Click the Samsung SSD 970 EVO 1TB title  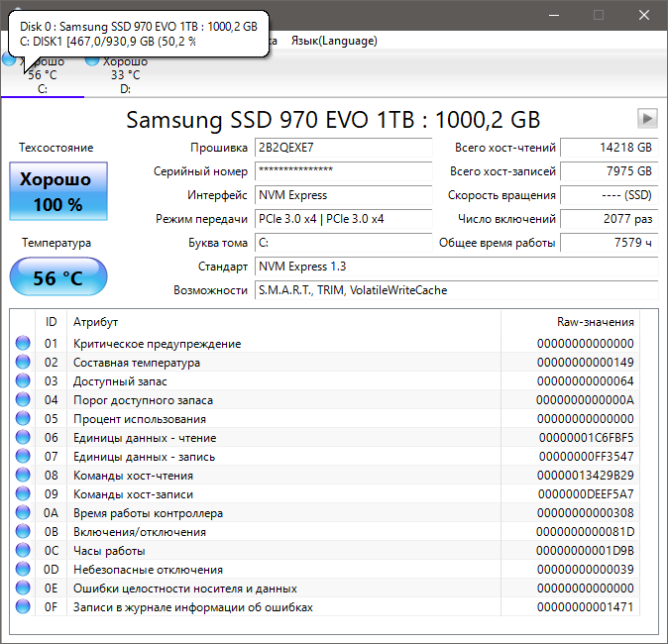click(x=333, y=120)
